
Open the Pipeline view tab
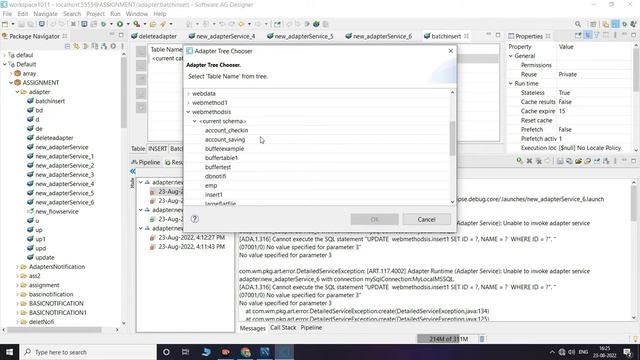tap(146, 162)
